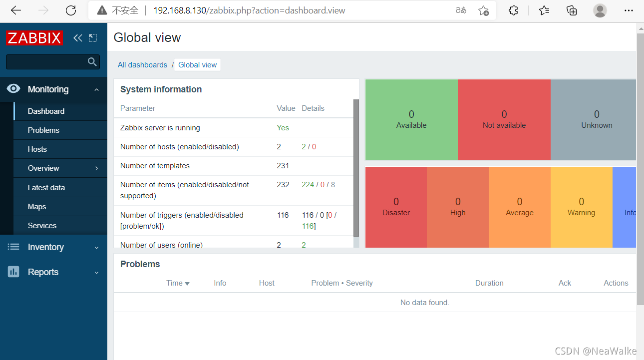
Task: Collapse the Monitoring section chevron
Action: point(96,90)
